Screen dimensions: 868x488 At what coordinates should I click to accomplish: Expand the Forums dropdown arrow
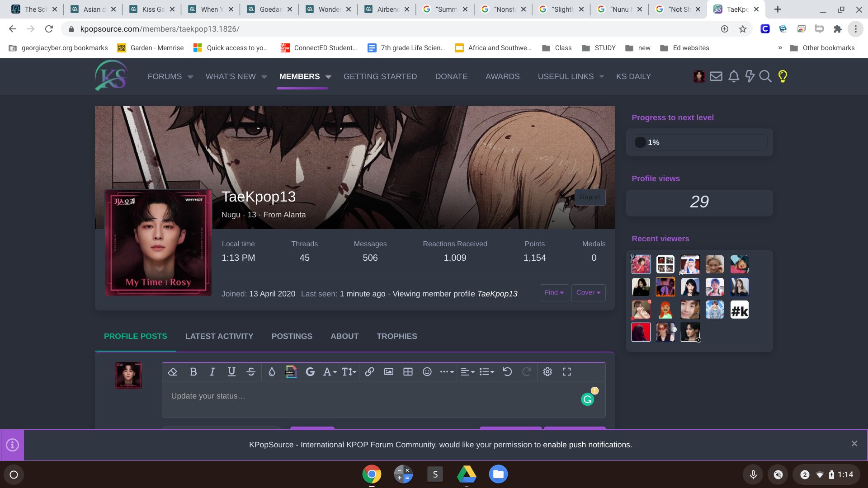point(190,77)
